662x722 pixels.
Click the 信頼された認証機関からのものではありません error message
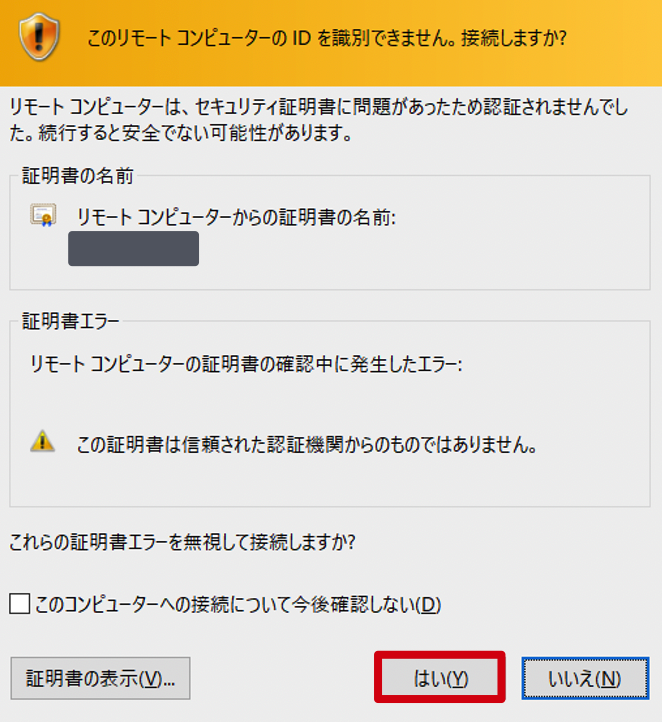[307, 445]
